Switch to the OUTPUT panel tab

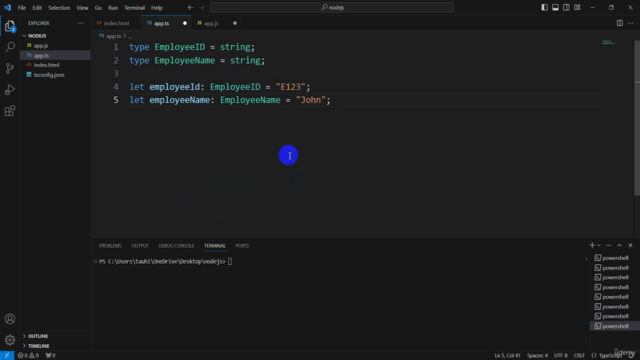coord(140,246)
